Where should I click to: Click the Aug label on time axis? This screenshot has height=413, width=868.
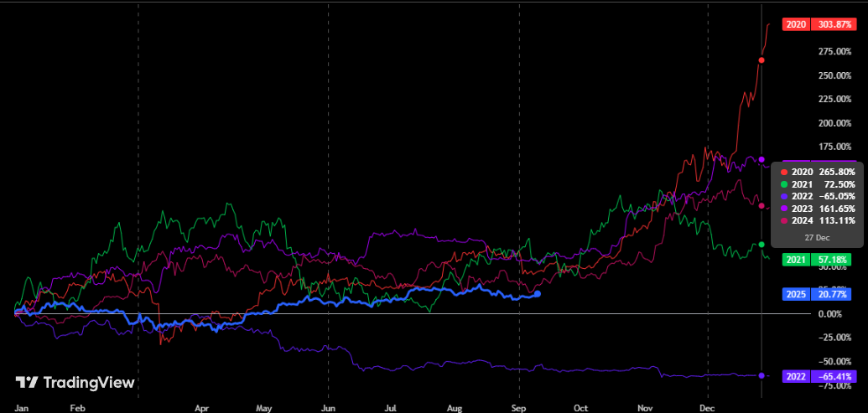pos(455,407)
